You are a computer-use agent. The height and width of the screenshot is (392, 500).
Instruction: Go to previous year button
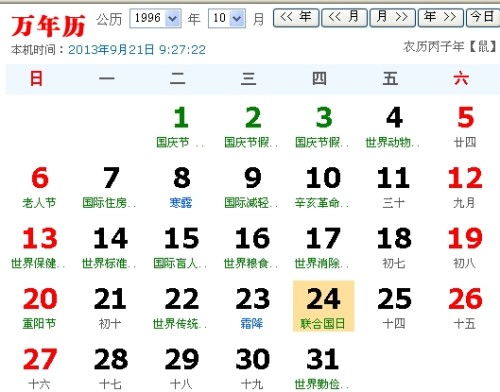pyautogui.click(x=296, y=18)
